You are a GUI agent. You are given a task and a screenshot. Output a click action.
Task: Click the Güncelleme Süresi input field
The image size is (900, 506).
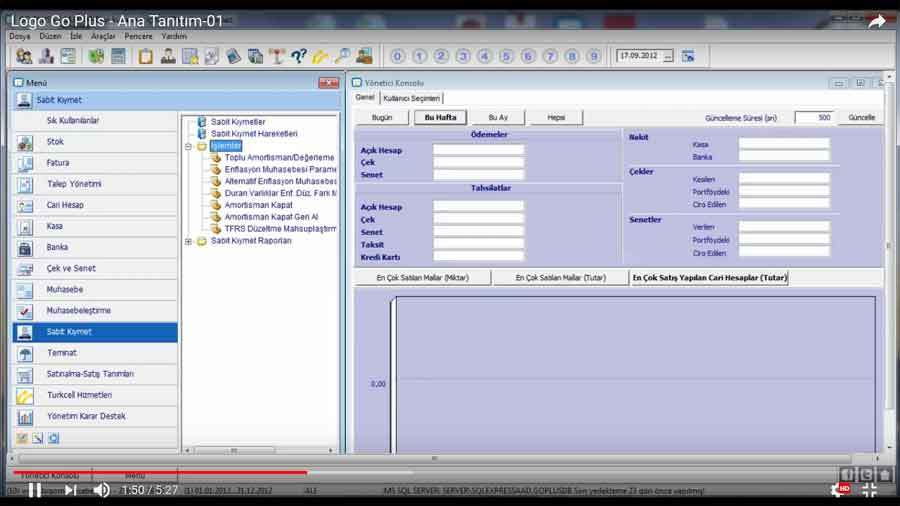click(x=814, y=118)
